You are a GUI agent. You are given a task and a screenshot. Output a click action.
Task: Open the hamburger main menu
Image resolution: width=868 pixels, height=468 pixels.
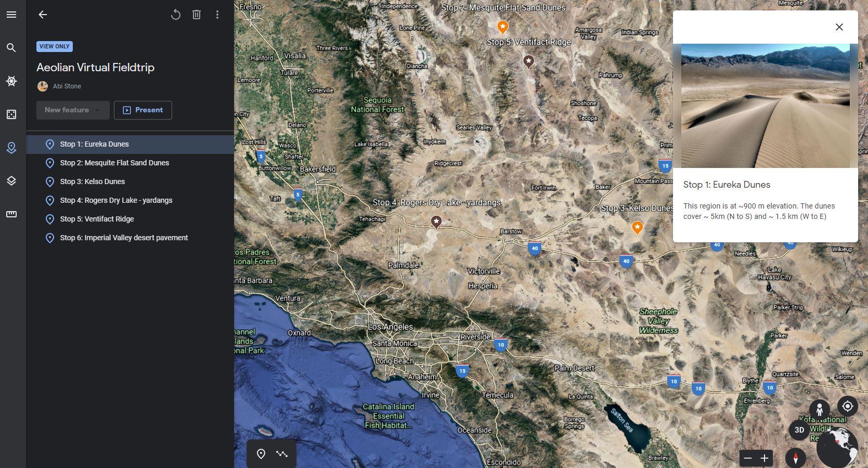(11, 15)
